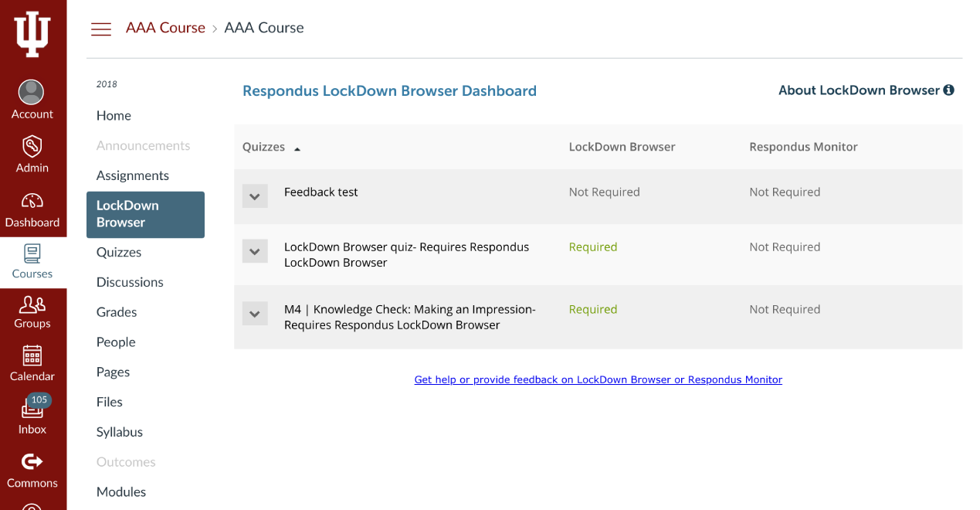Viewport: 980px width, 510px height.
Task: Click the About LockDown Browser info icon
Action: pyautogui.click(x=949, y=90)
